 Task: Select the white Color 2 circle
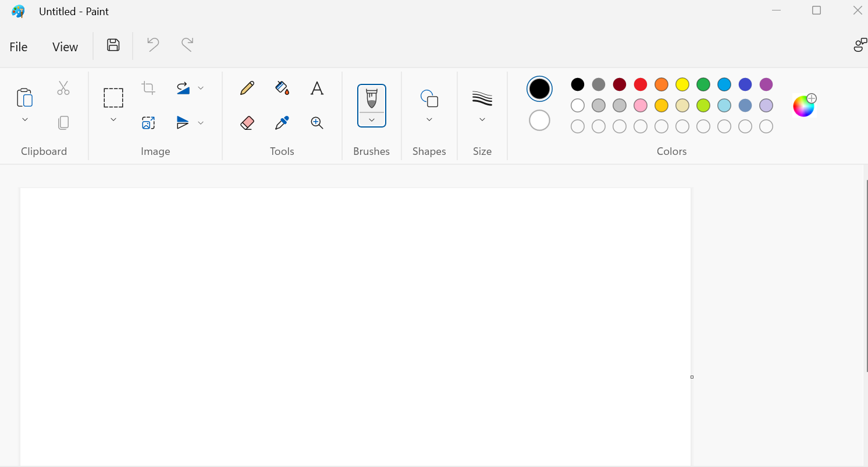[x=539, y=121]
